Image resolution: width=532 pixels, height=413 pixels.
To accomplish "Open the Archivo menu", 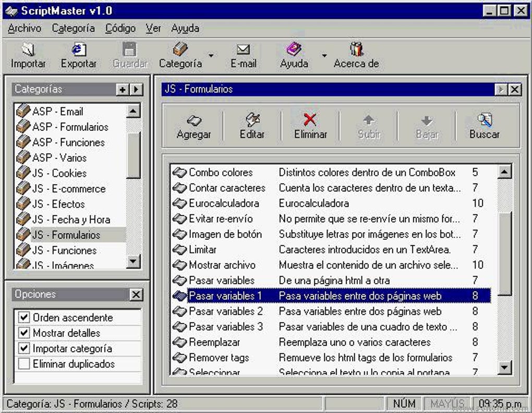I will click(x=23, y=28).
